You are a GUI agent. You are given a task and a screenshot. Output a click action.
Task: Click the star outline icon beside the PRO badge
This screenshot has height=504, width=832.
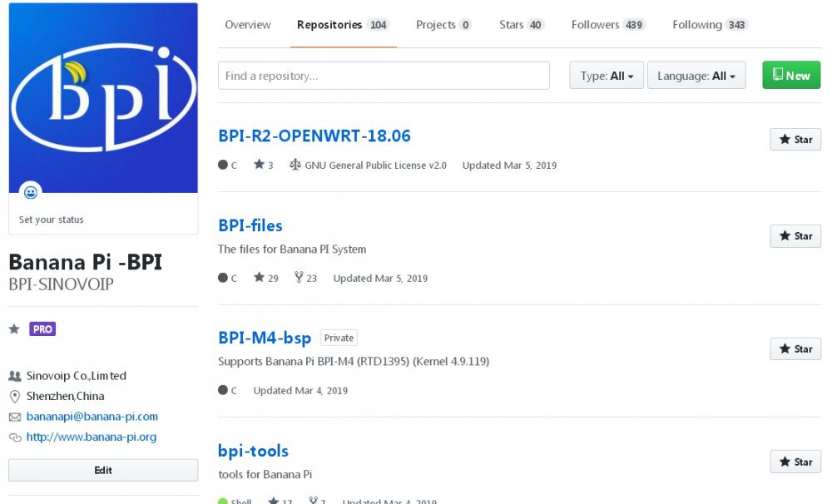click(x=13, y=329)
